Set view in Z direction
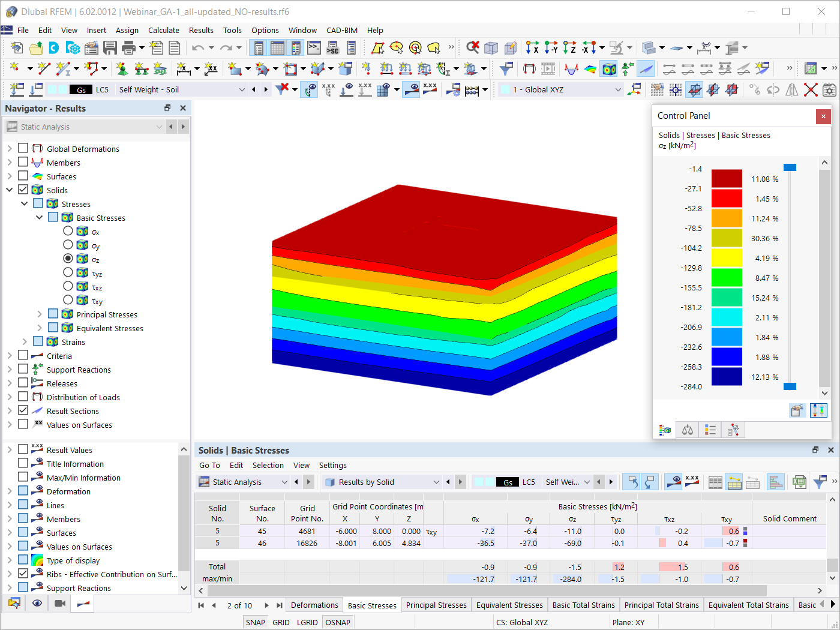This screenshot has height=630, width=840. [569, 48]
